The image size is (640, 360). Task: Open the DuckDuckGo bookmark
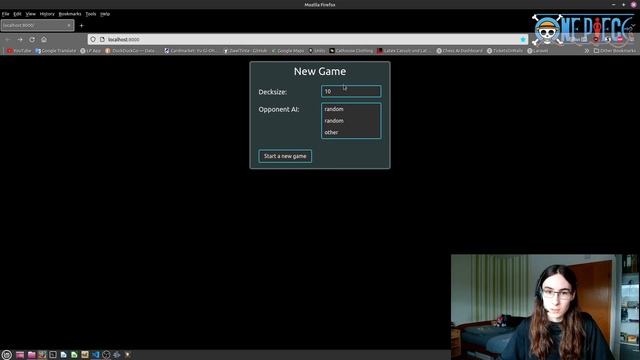pos(130,51)
